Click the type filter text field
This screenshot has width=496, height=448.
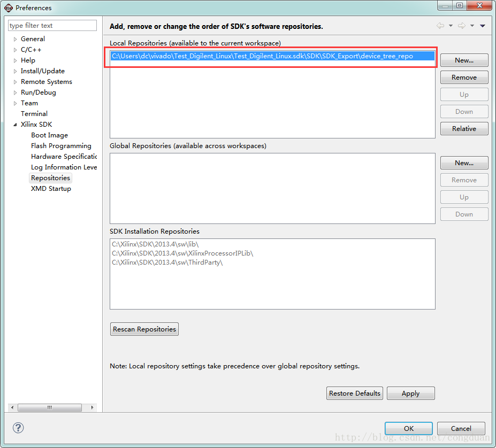52,25
